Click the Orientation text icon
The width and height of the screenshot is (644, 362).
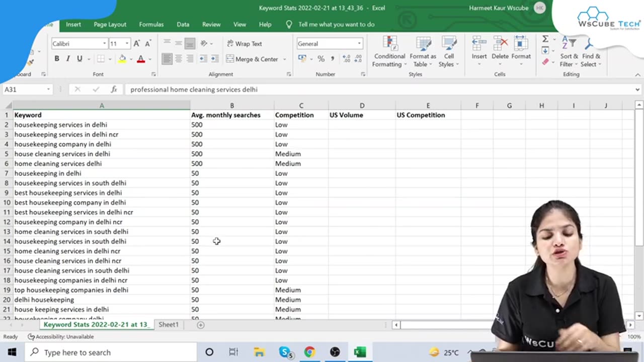[x=204, y=43]
